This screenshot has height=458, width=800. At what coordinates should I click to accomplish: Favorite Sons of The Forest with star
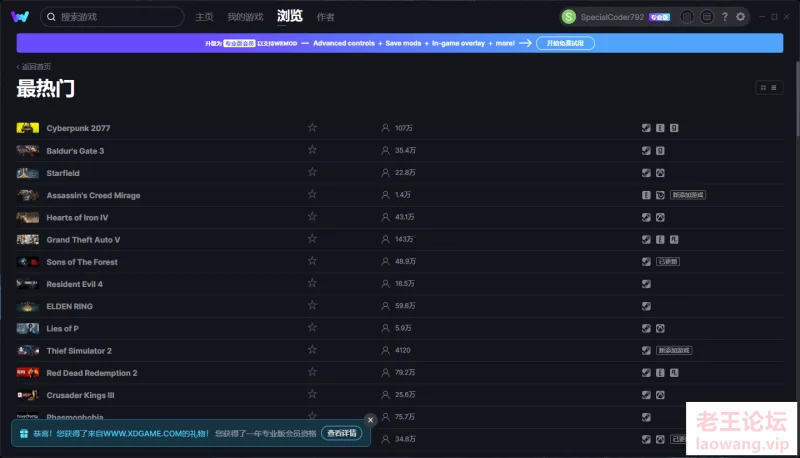[x=312, y=261]
